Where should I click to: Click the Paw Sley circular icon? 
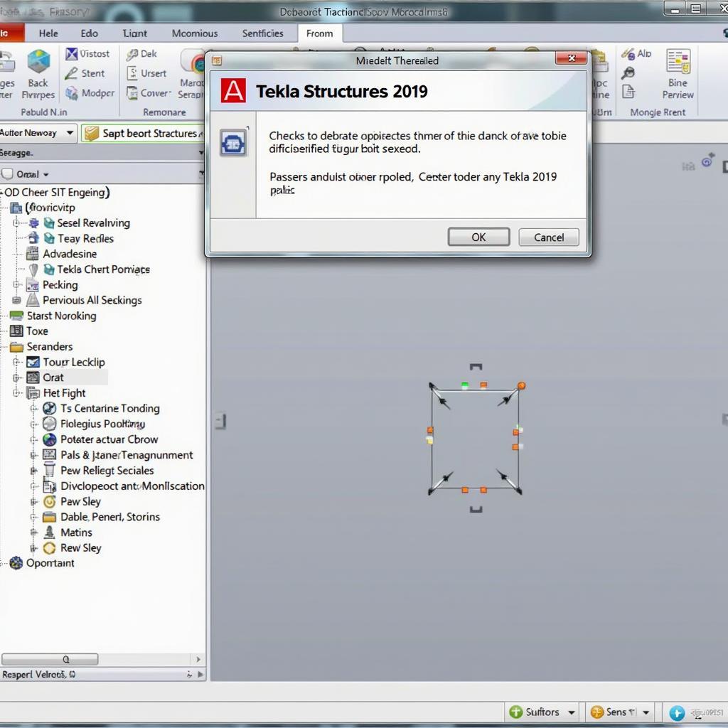[x=49, y=502]
